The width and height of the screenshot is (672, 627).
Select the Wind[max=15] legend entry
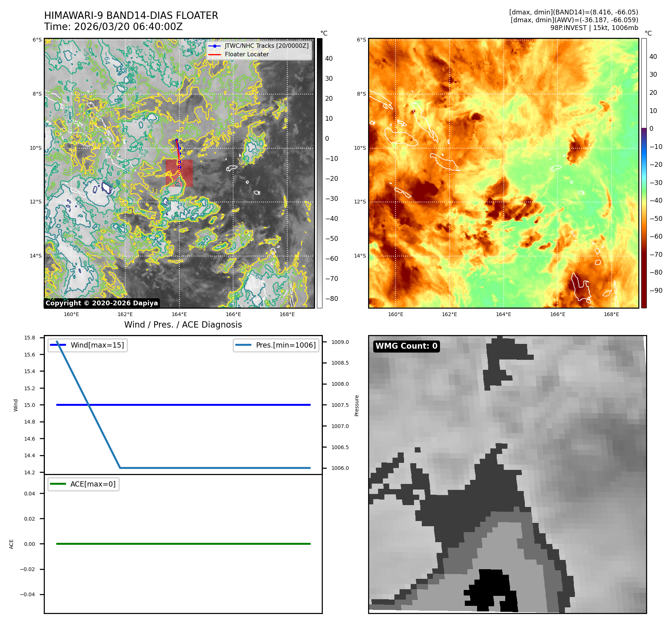click(x=88, y=345)
